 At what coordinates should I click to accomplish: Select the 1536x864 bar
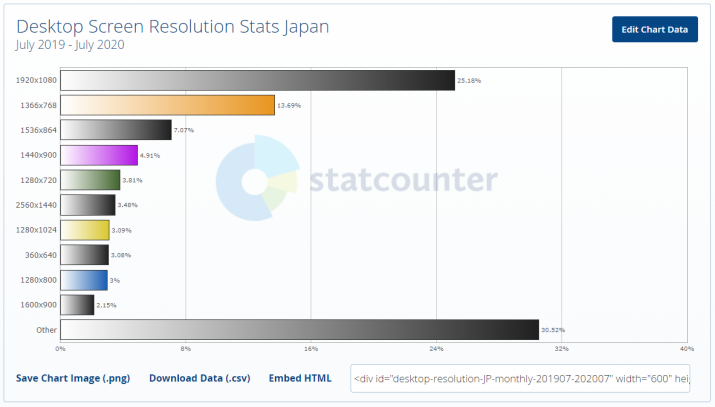(x=115, y=130)
